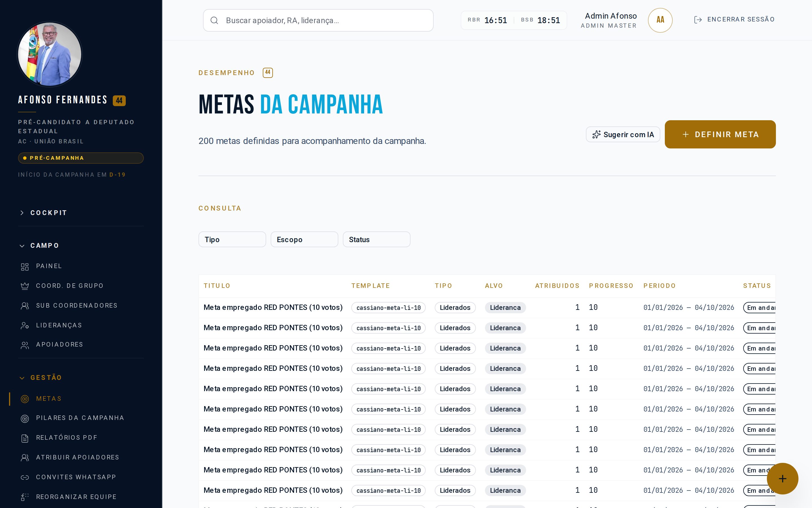Viewport: 812px width, 508px height.
Task: Open the Tipo filter dropdown
Action: pyautogui.click(x=232, y=239)
